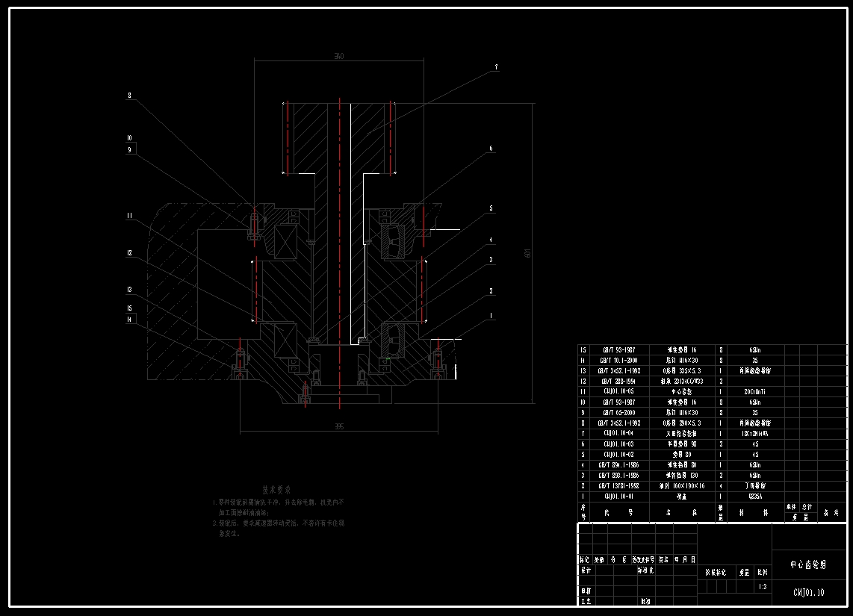
Task: Select the GB/T 70.1-2000 code cell
Action: coord(618,361)
